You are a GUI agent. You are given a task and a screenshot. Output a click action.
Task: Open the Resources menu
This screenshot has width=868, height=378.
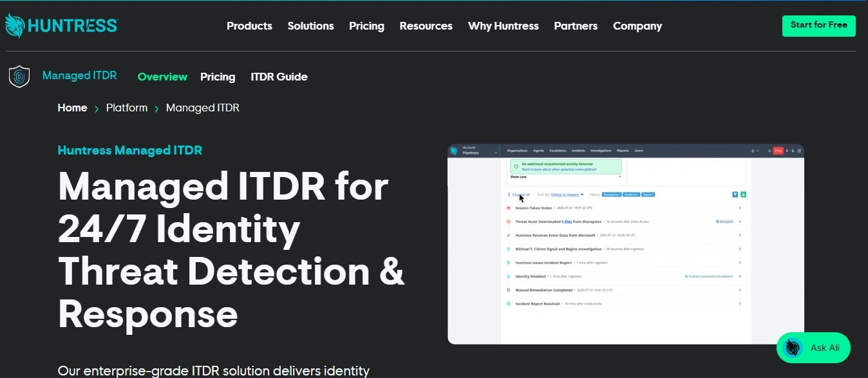426,26
